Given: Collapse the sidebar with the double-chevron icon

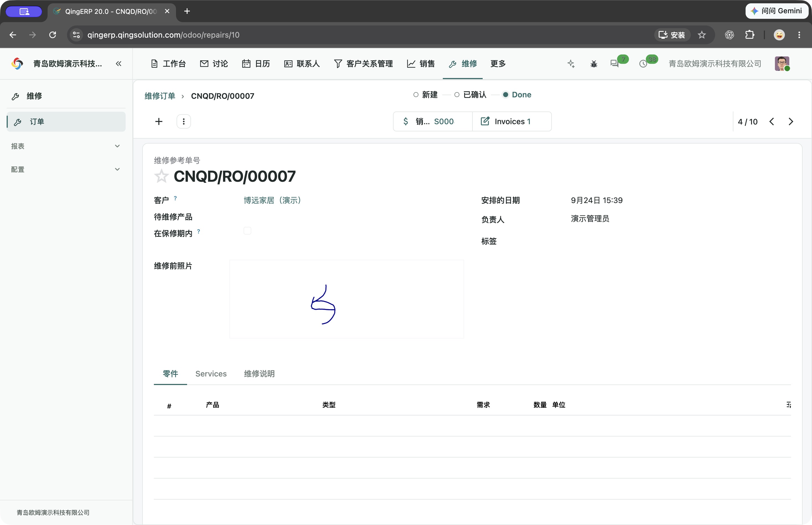Looking at the screenshot, I should 118,64.
